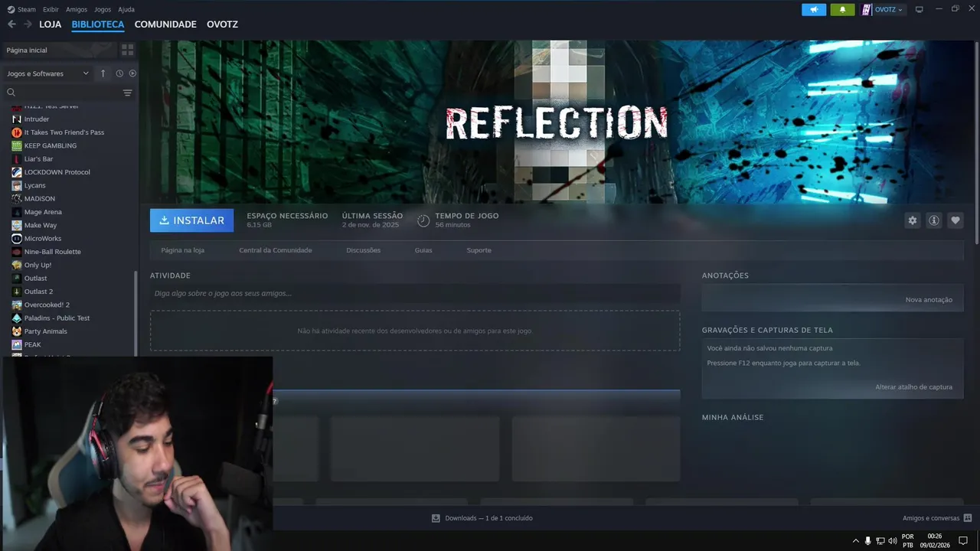Open the announcements megaphone button
Screen dimensions: 980x551
(814, 9)
